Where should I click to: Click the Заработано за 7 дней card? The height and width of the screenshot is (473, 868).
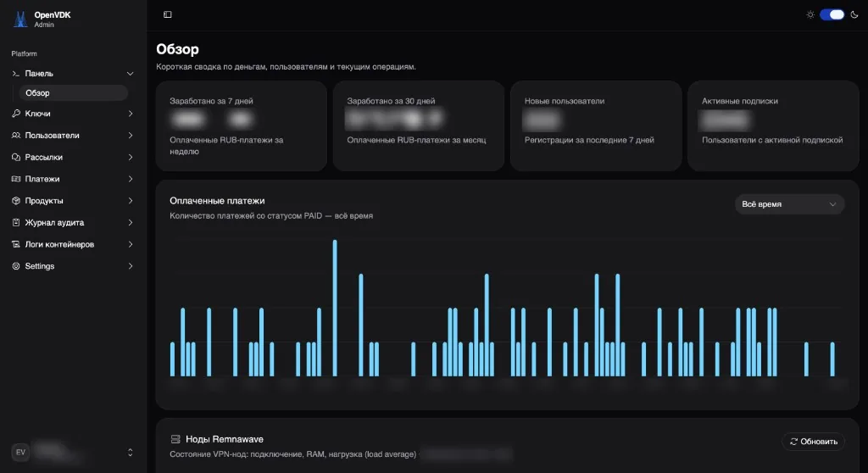click(x=242, y=125)
